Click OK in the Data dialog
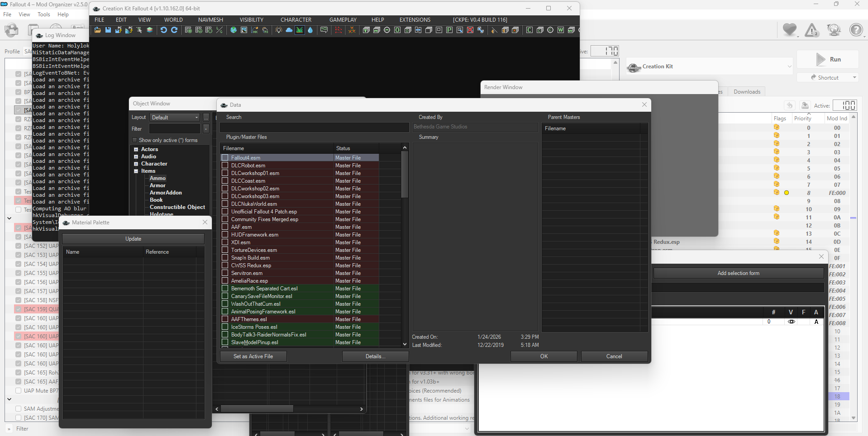The width and height of the screenshot is (868, 436). [544, 356]
